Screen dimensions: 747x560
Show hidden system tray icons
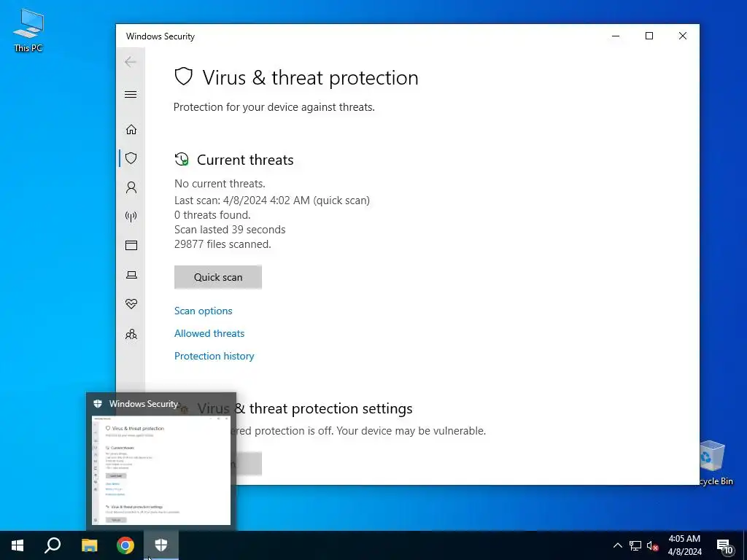[617, 545]
